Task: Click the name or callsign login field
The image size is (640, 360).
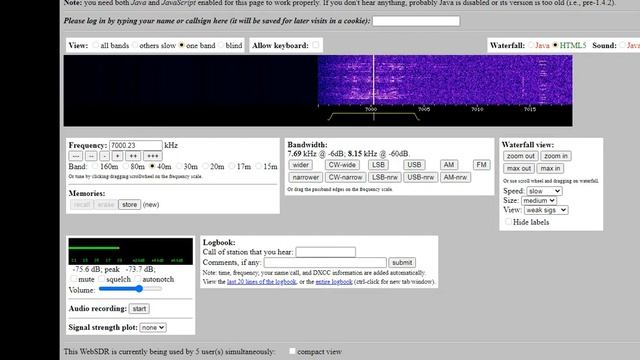Action: (x=416, y=21)
